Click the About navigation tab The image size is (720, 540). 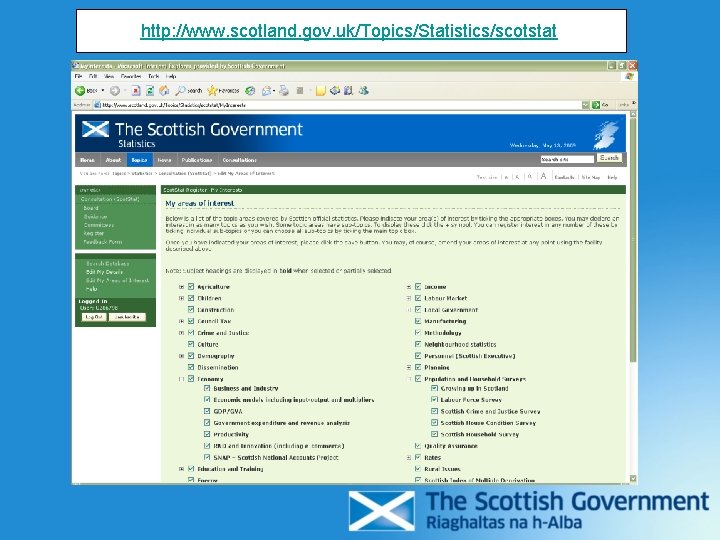click(113, 160)
